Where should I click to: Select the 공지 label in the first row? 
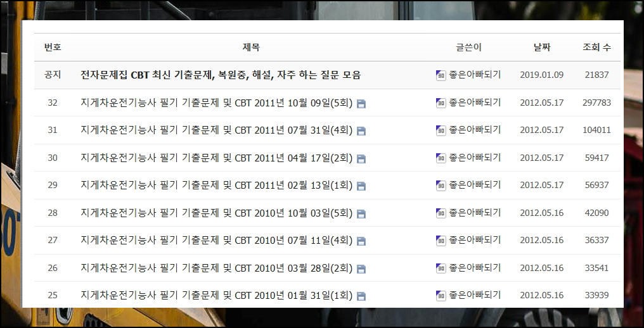click(53, 75)
